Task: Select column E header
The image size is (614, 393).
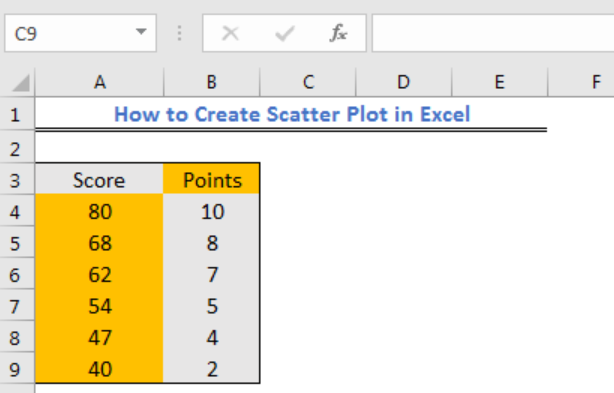Action: tap(500, 83)
